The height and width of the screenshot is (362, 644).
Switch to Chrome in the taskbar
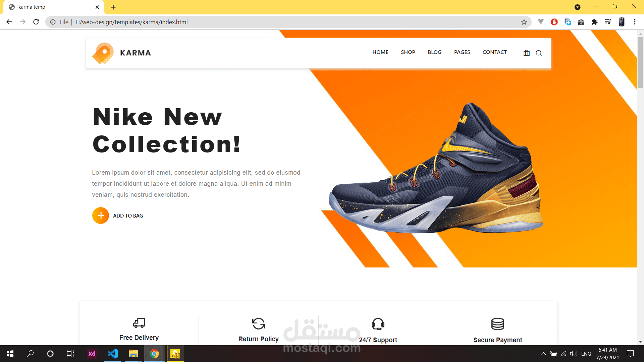[x=154, y=354]
